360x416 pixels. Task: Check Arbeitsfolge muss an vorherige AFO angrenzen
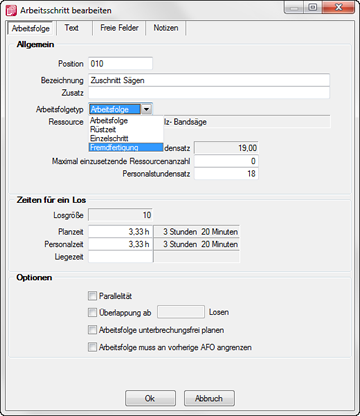[x=92, y=347]
